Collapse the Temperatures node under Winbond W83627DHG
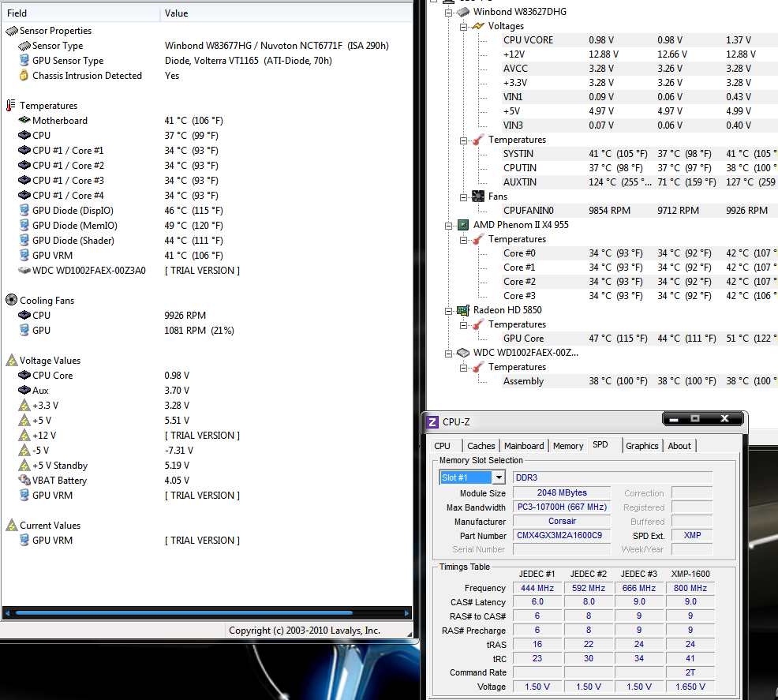778x700 pixels. click(x=463, y=140)
